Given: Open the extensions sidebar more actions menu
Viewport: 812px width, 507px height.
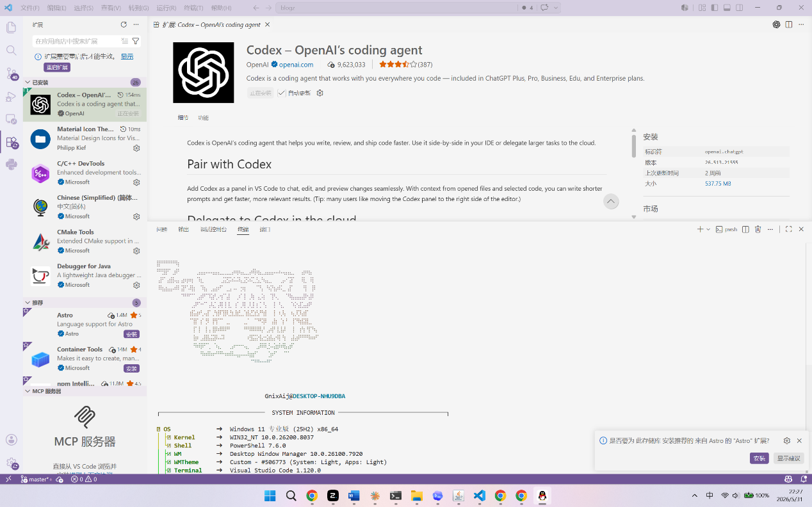Looking at the screenshot, I should [x=136, y=24].
